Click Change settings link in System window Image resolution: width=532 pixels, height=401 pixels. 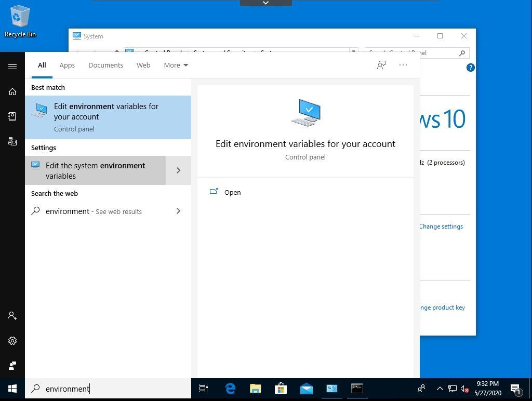tap(441, 226)
